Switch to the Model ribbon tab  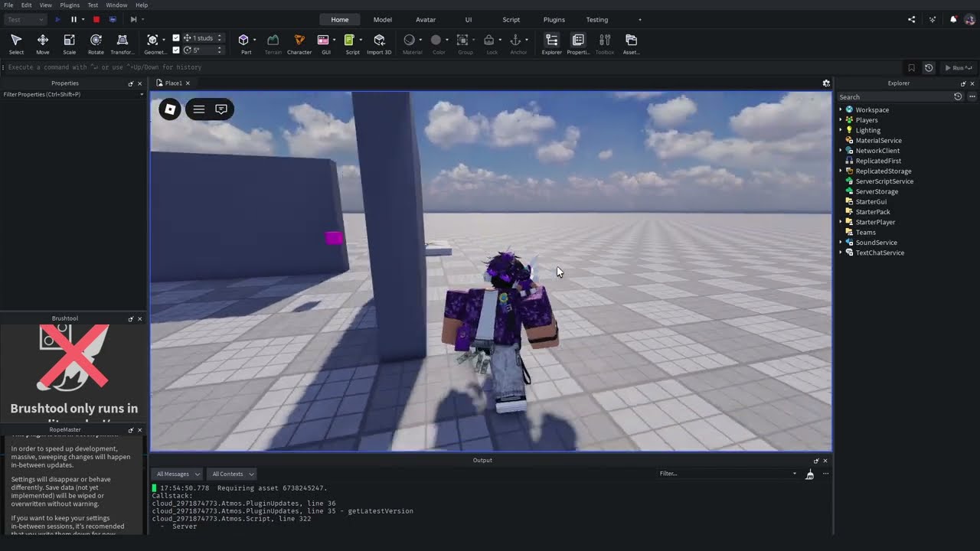pyautogui.click(x=383, y=19)
